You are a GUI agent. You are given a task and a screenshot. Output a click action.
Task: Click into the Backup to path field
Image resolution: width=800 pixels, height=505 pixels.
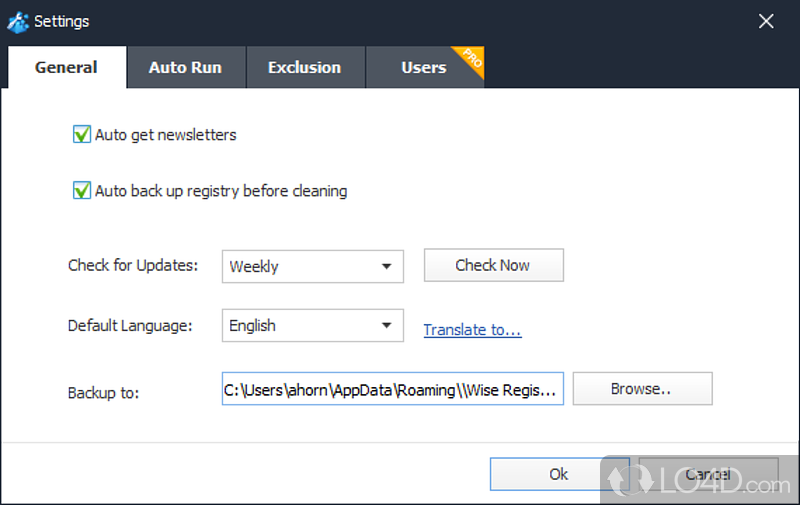[x=392, y=389]
